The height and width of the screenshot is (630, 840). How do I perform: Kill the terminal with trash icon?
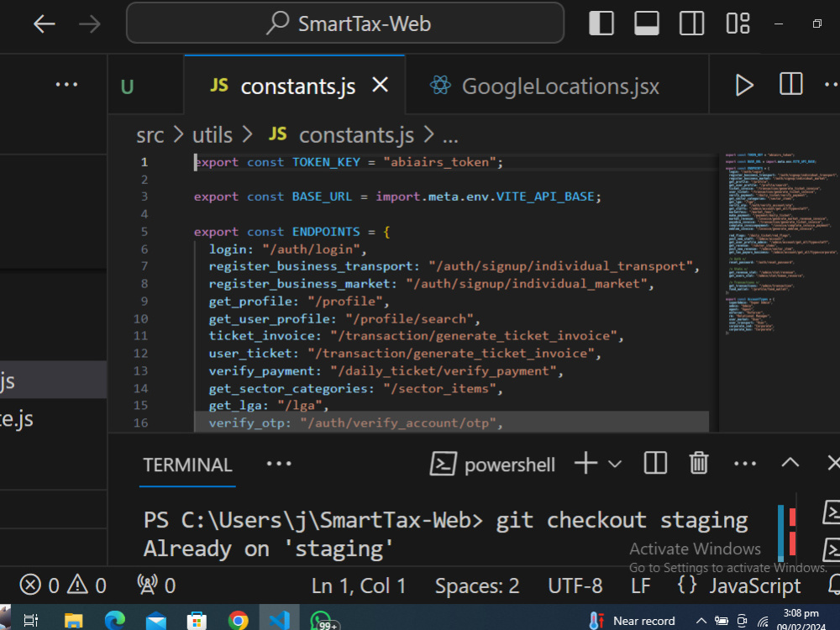pos(699,463)
